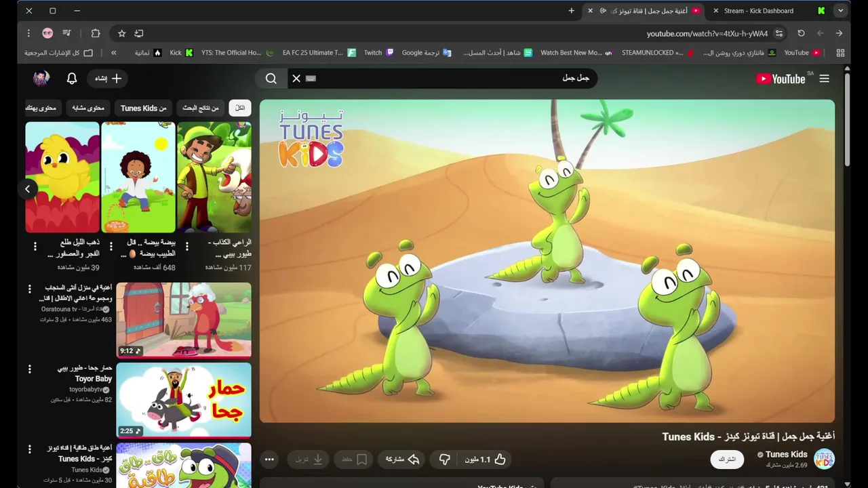Image resolution: width=868 pixels, height=488 pixels.
Task: Open Chrome profile avatar
Action: [x=47, y=33]
